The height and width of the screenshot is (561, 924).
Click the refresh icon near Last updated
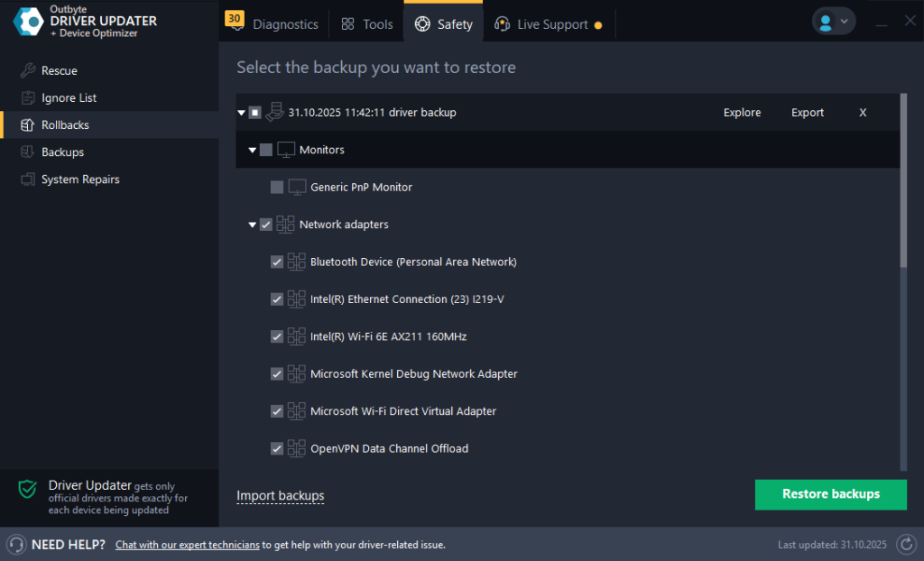tap(906, 544)
